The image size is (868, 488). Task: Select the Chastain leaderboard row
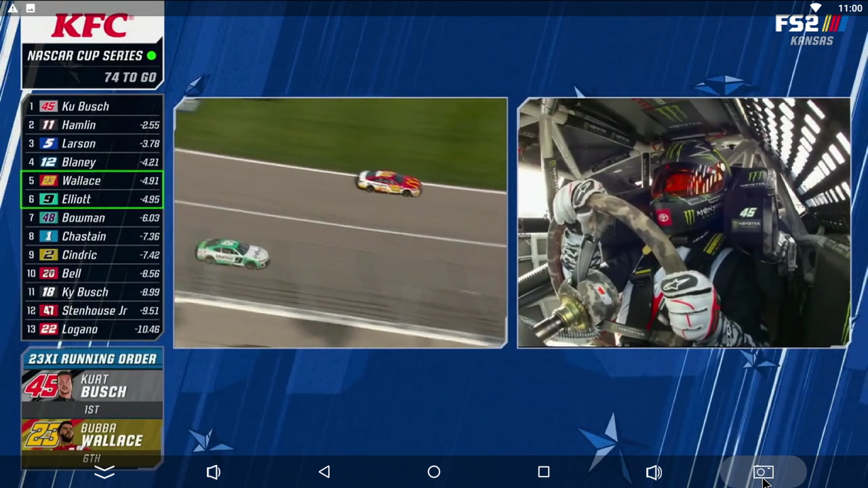click(93, 237)
